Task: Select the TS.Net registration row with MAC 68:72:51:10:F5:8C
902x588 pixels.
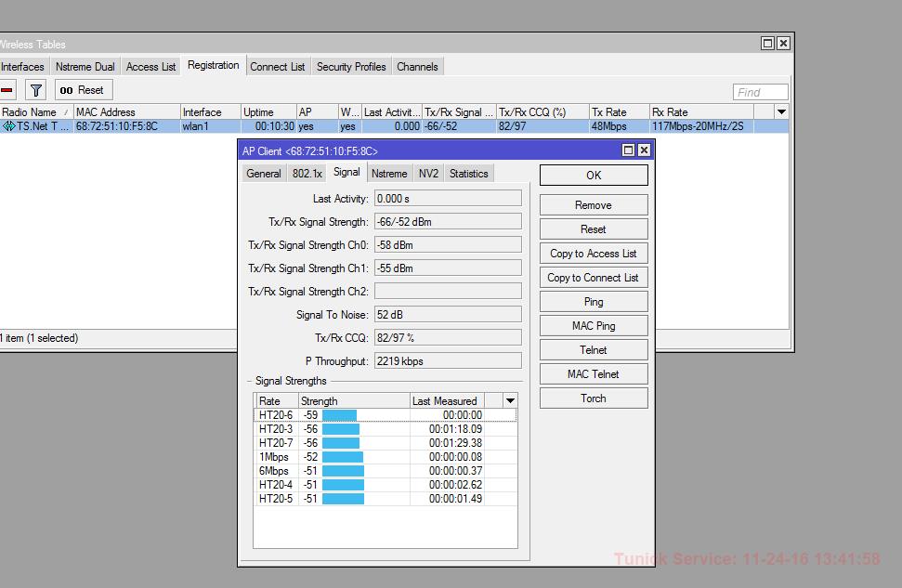Action: tap(394, 126)
